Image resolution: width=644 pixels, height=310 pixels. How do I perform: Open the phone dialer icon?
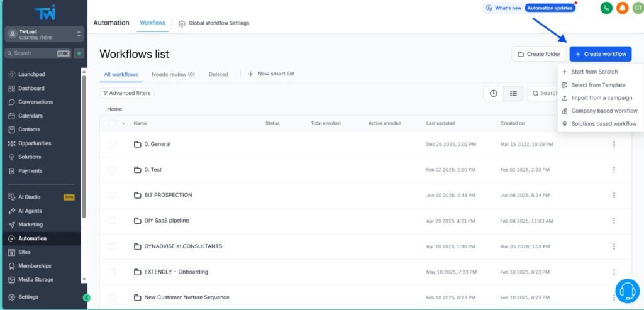(x=606, y=8)
